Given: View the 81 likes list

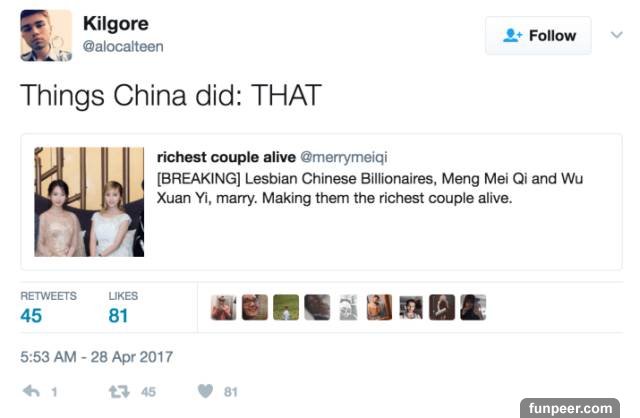Looking at the screenshot, I should pos(123,307).
